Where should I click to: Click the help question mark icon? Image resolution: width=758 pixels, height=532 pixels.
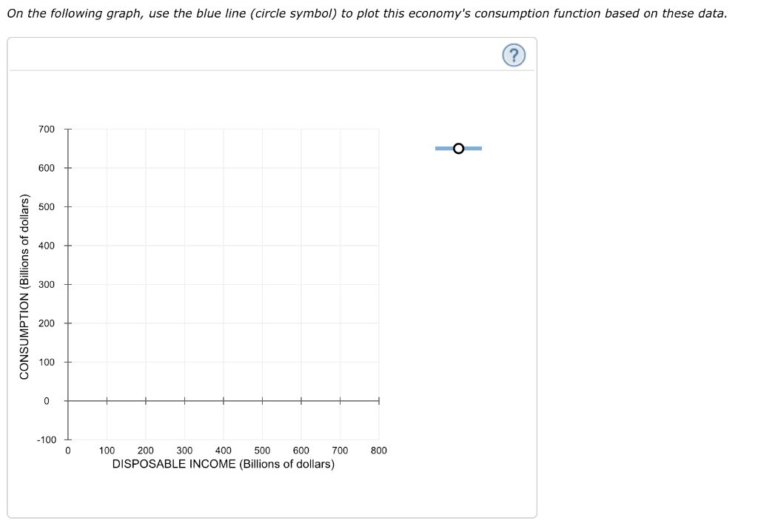pyautogui.click(x=514, y=55)
